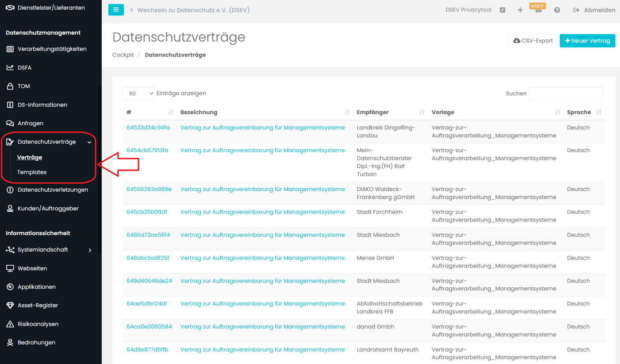Screen dimensions: 620x364
Task: Open the mail inbox with 41917 badge
Action: (x=539, y=10)
